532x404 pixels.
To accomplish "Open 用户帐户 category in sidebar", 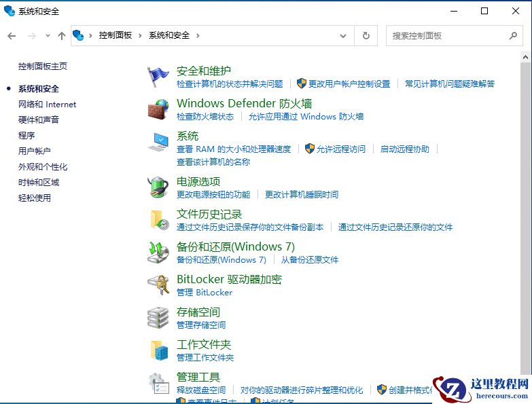I will pos(35,151).
